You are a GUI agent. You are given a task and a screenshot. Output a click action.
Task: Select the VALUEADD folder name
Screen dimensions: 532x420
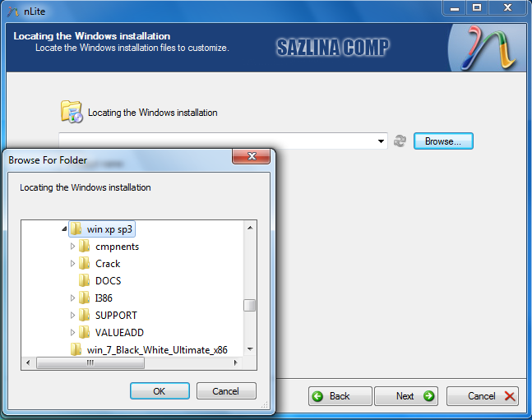click(119, 333)
